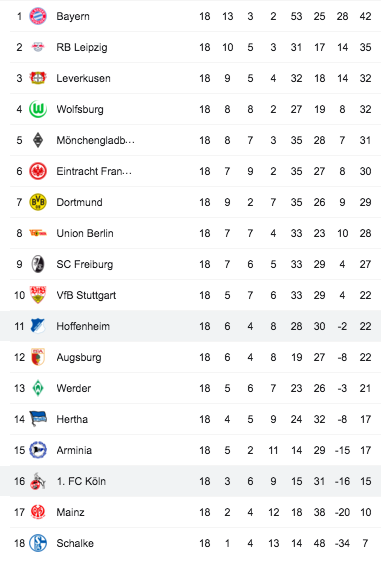Click the Schalke S04 blue crest
Image resolution: width=381 pixels, height=567 pixels.
[x=38, y=543]
